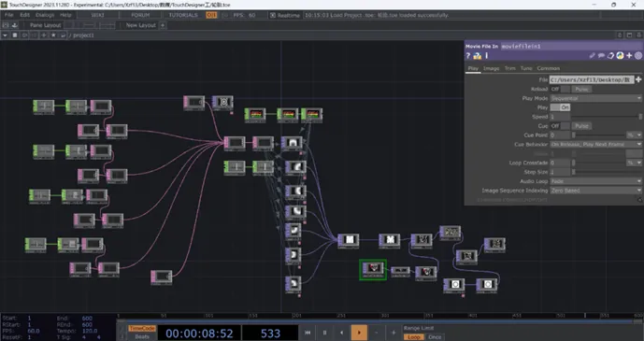Click the File path input field
This screenshot has width=644, height=341.
592,79
